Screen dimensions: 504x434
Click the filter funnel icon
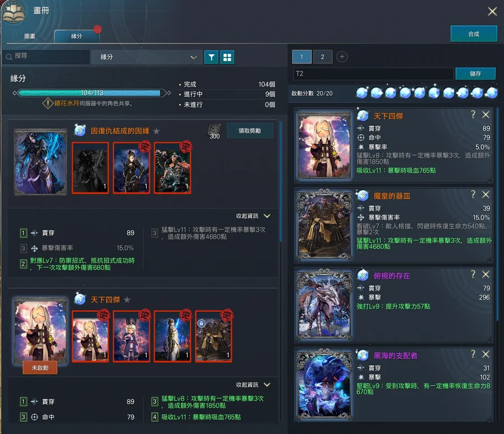(x=211, y=57)
